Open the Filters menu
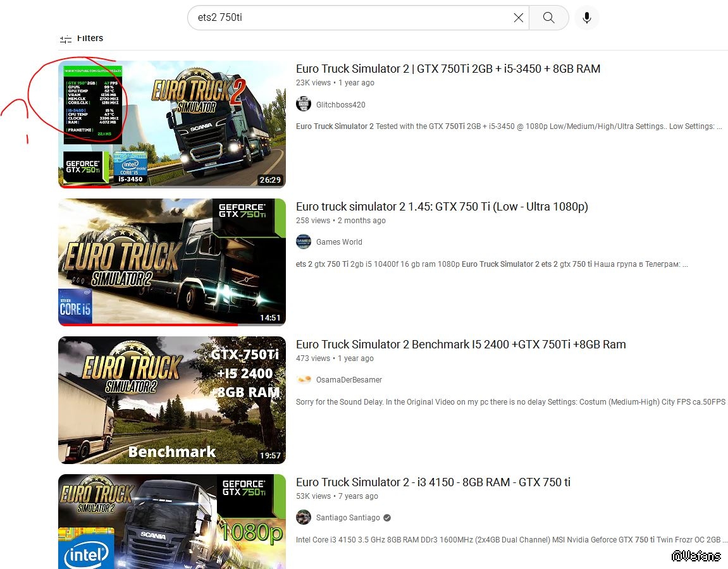The width and height of the screenshot is (728, 569). click(82, 39)
